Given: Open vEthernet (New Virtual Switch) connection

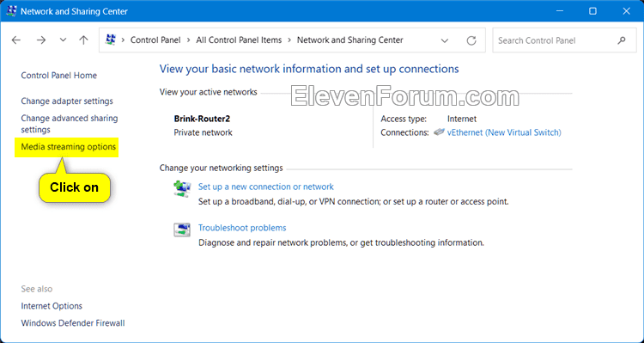Looking at the screenshot, I should pos(504,132).
